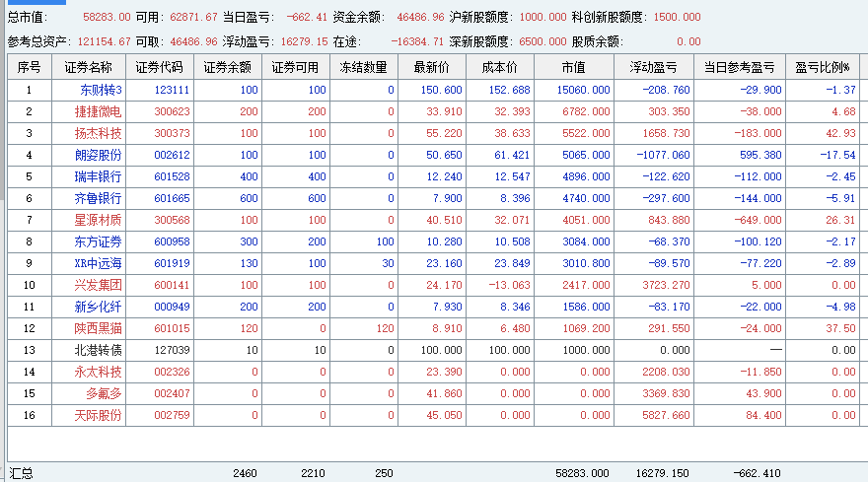868x482 pixels.
Task: Click security code 002407
Action: coord(172,393)
